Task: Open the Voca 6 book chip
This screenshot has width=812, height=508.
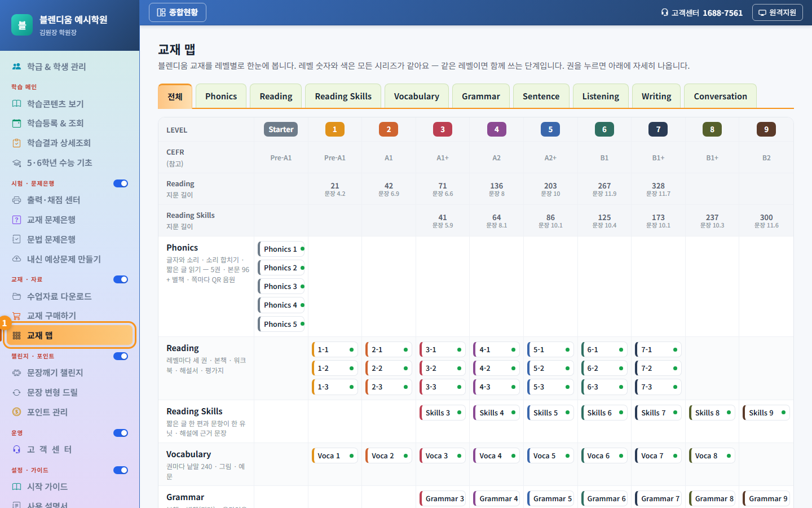Action: 604,456
